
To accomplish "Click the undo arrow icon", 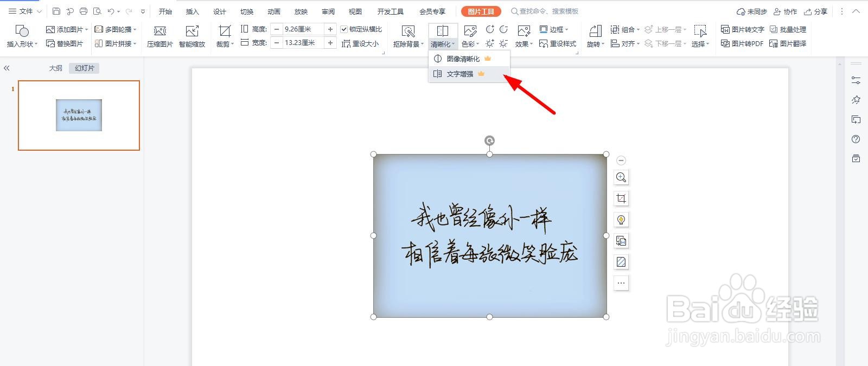I will tap(111, 11).
